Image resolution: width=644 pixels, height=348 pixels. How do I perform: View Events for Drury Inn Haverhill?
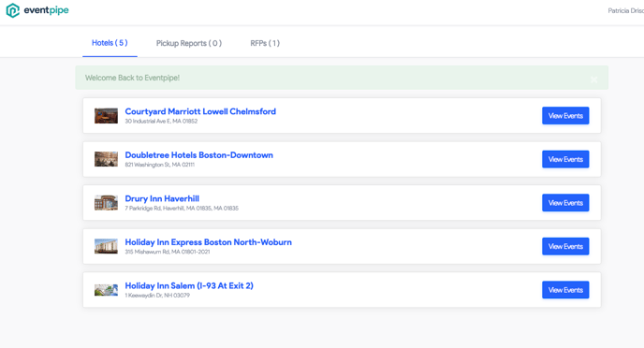(x=565, y=203)
